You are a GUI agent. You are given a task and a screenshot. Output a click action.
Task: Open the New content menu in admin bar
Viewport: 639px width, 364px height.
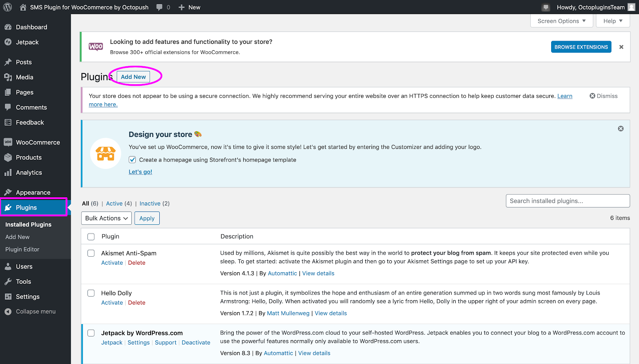[x=189, y=7]
